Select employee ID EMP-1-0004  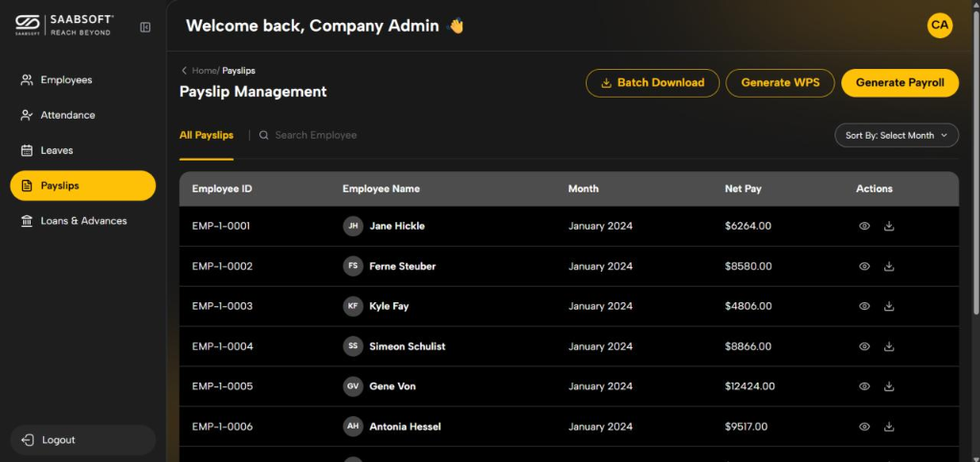point(222,346)
